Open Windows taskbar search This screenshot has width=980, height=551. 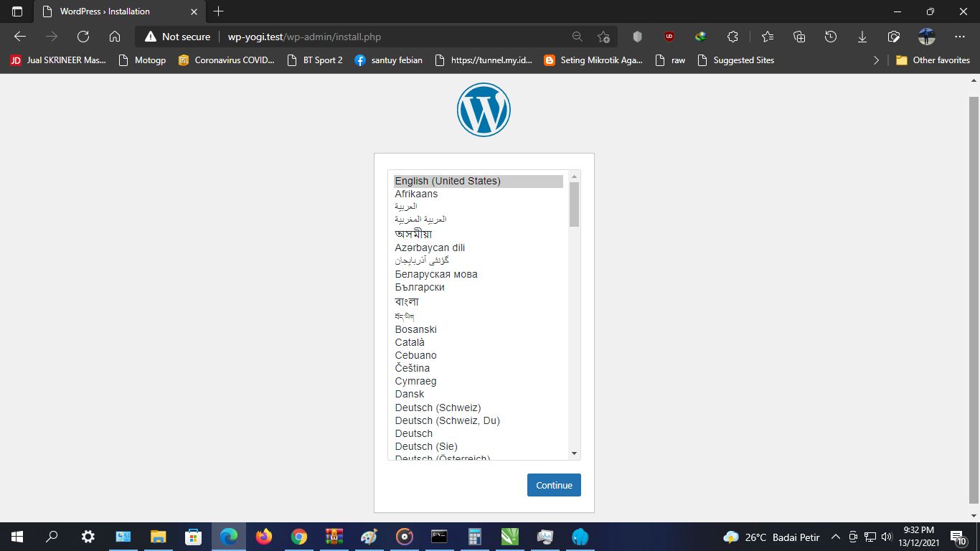[x=52, y=536]
